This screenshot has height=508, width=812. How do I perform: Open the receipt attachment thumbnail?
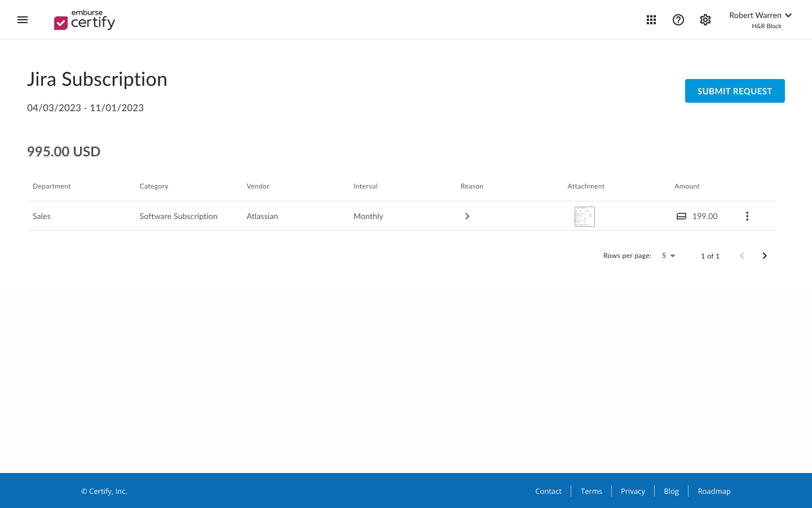585,216
